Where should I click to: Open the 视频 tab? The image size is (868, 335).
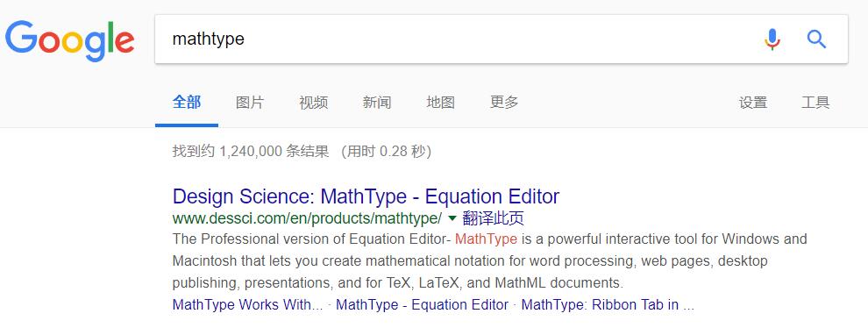click(313, 103)
